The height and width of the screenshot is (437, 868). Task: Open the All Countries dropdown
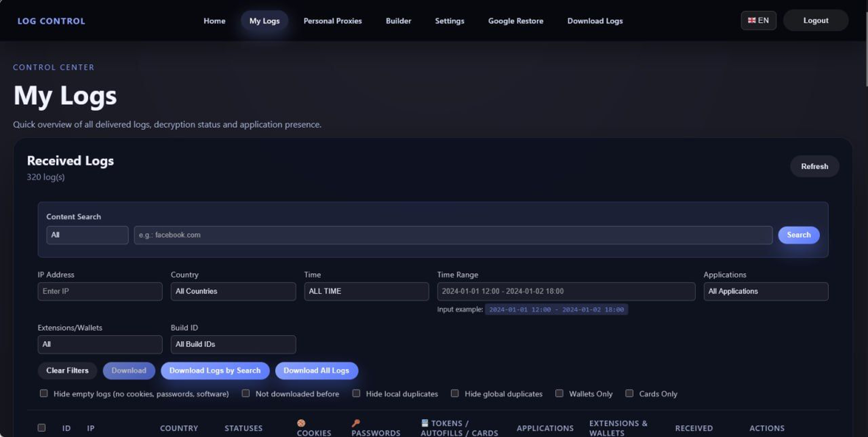click(233, 291)
